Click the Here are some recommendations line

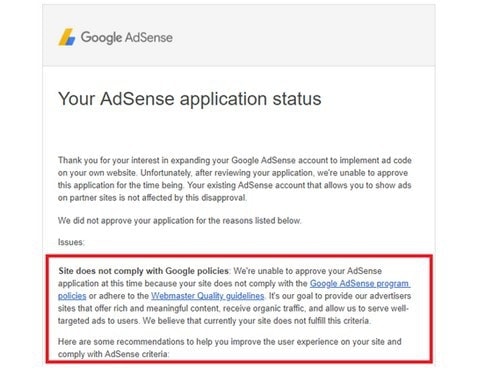(x=230, y=342)
